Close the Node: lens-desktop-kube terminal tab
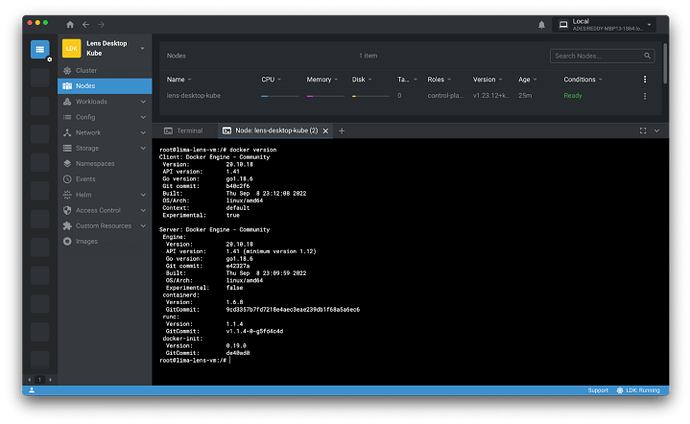 [327, 131]
